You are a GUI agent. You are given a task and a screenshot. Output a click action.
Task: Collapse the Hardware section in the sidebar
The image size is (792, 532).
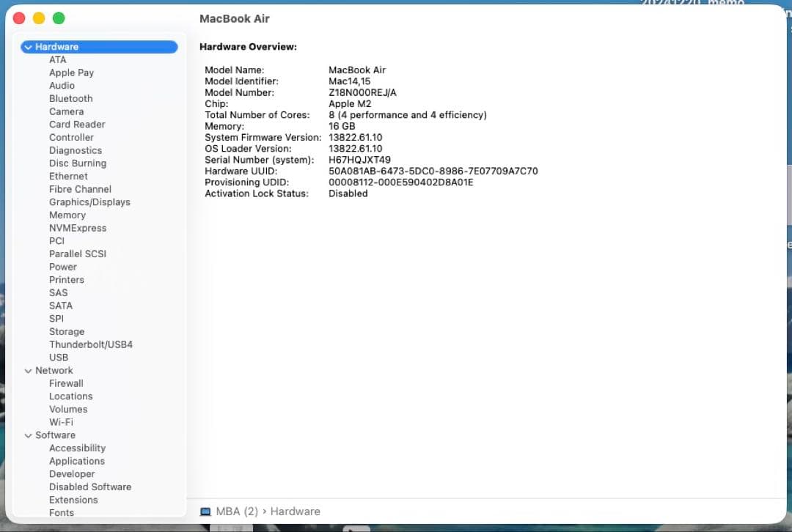pyautogui.click(x=28, y=46)
